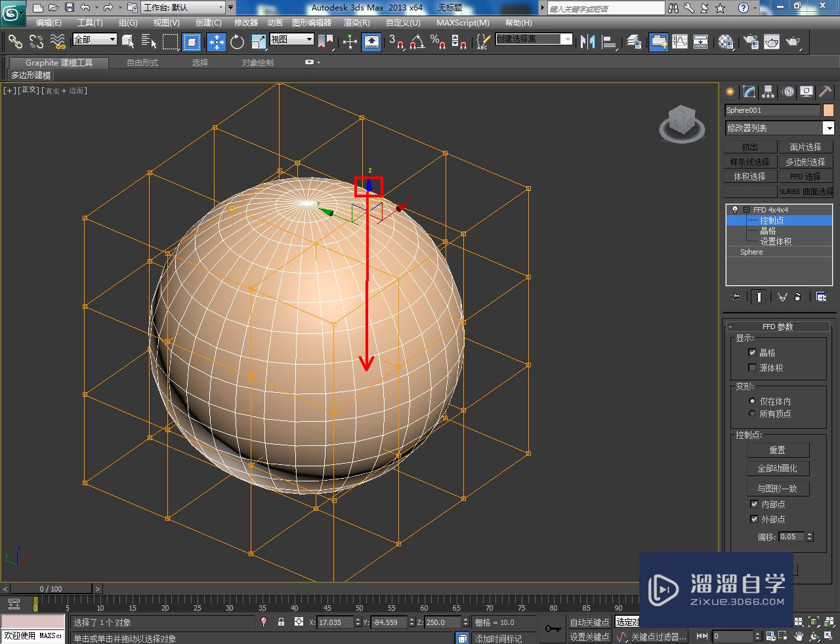Open the 自由形式 ribbon tab
The width and height of the screenshot is (840, 644).
click(x=142, y=62)
